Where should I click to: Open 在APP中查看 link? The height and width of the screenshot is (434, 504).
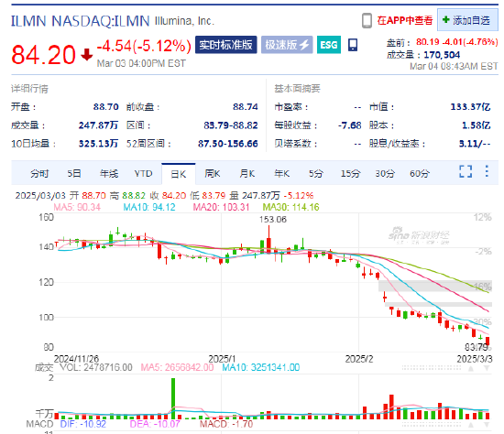(x=405, y=20)
